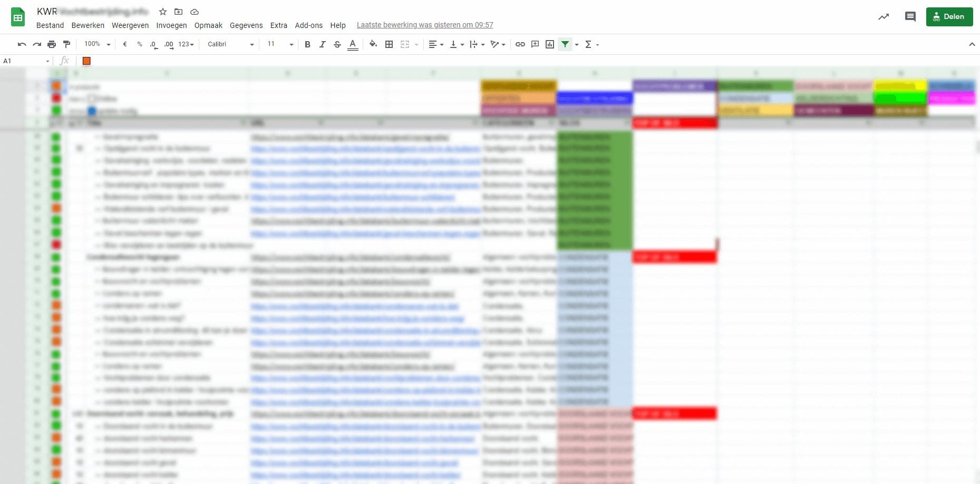Screen dimensions: 980x484
Task: Redo the last undone action
Action: click(36, 44)
